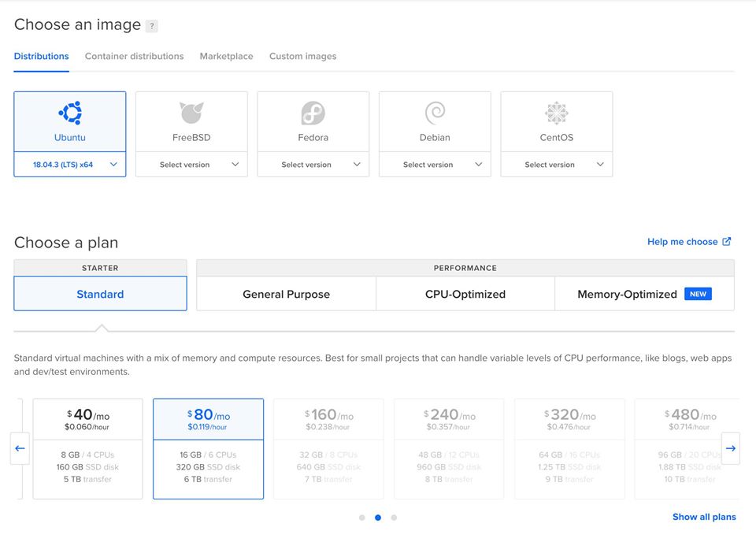Click Show all plans link
Viewport: 756px width, 542px height.
(704, 517)
